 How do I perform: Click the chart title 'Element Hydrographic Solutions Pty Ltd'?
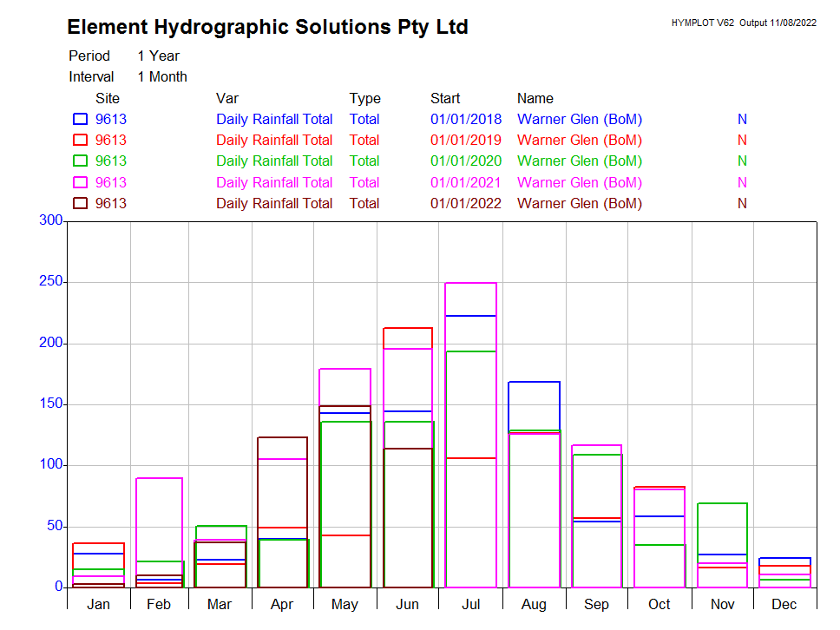(267, 28)
